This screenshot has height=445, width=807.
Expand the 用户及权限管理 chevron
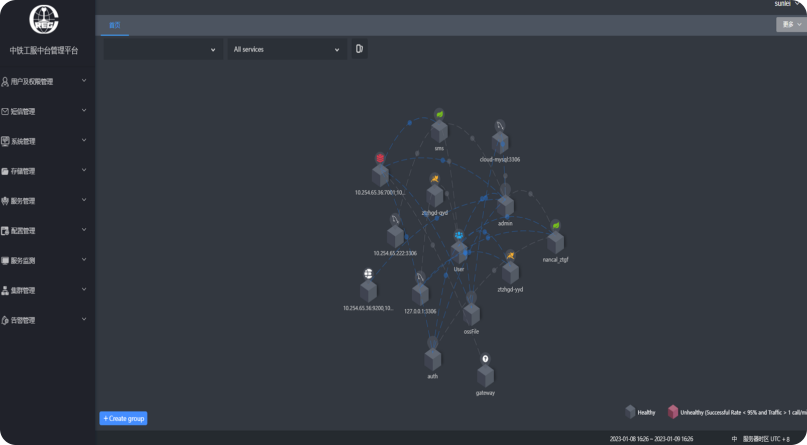(84, 81)
